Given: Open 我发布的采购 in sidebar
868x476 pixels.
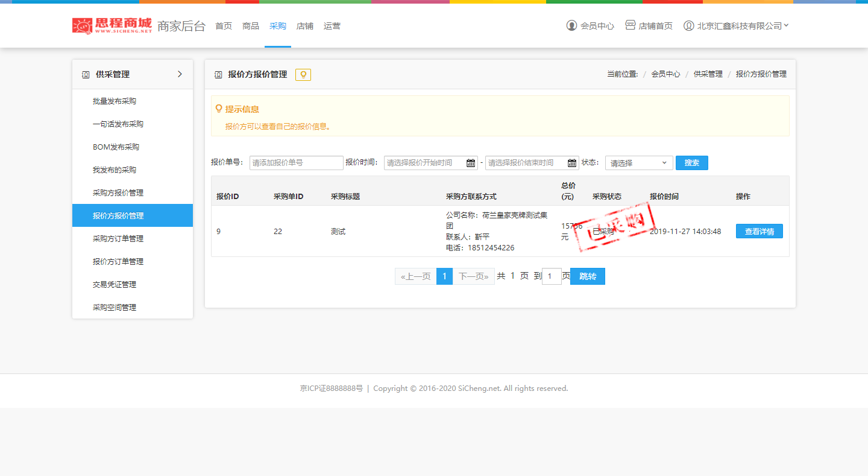Looking at the screenshot, I should point(133,170).
